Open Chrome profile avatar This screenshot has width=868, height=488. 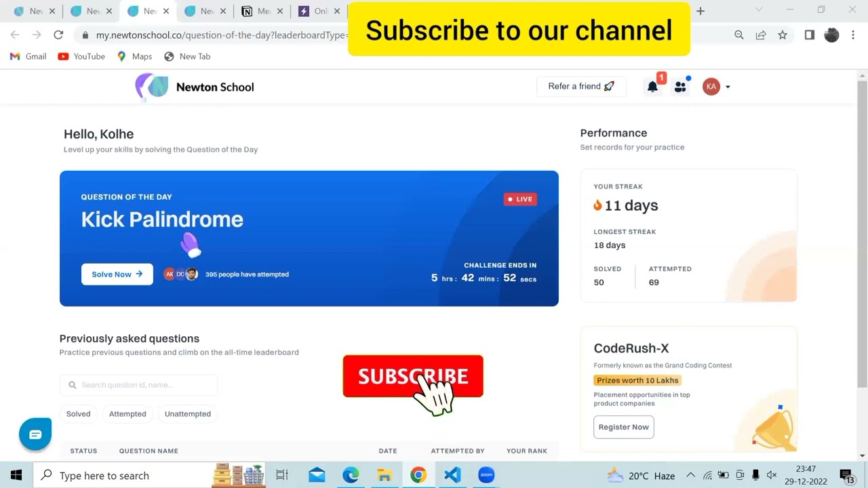831,35
